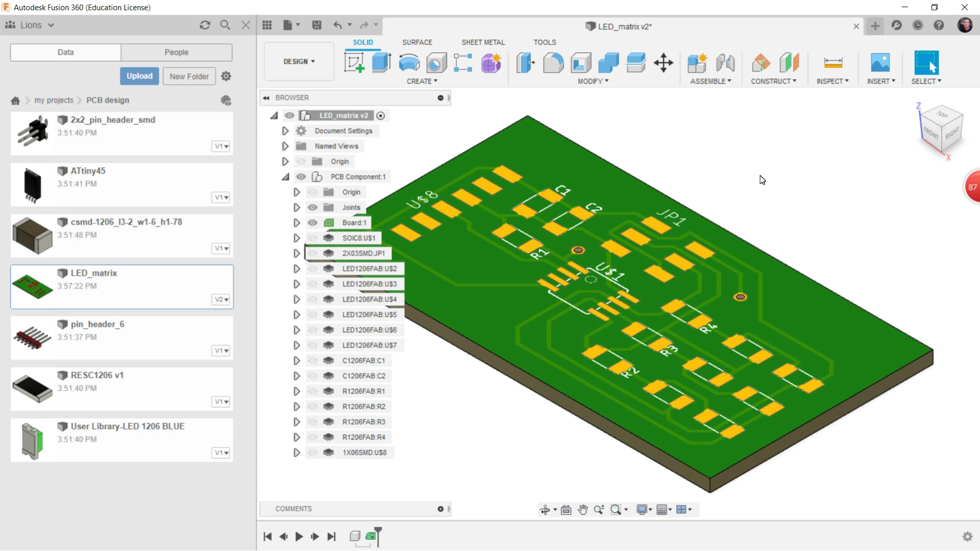Click the New Folder button
980x551 pixels.
pos(189,76)
